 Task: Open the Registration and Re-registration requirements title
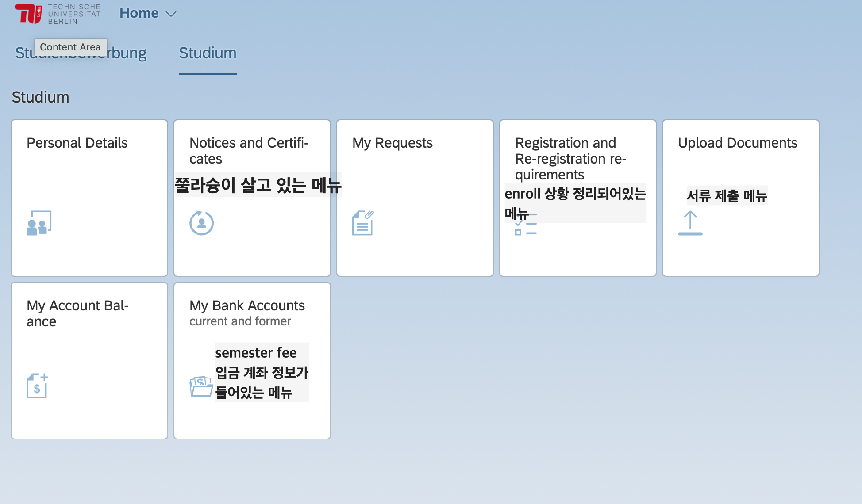pos(570,158)
